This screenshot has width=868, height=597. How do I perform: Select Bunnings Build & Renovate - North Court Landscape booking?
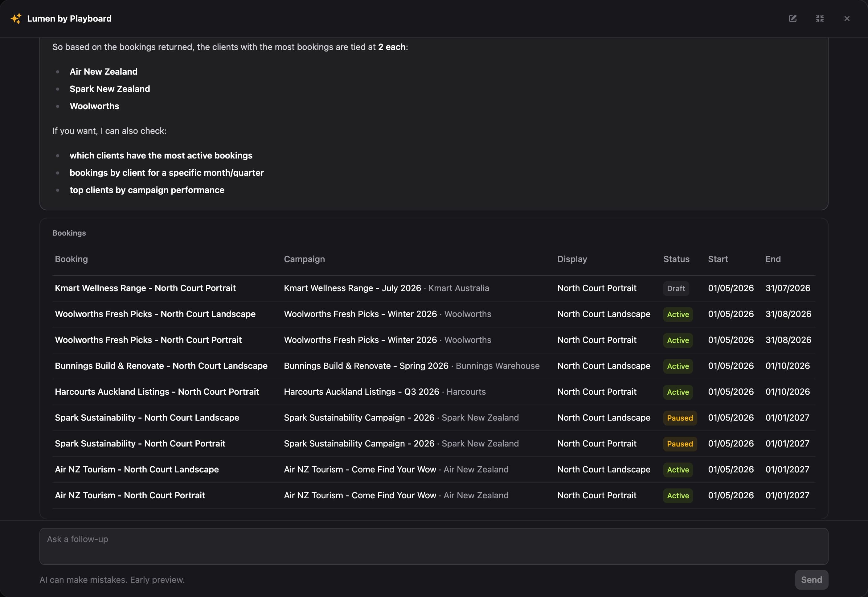tap(161, 365)
